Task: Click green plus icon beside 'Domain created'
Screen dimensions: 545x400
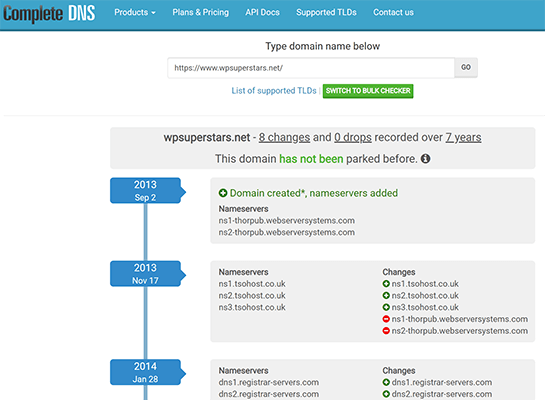Action: [x=223, y=193]
